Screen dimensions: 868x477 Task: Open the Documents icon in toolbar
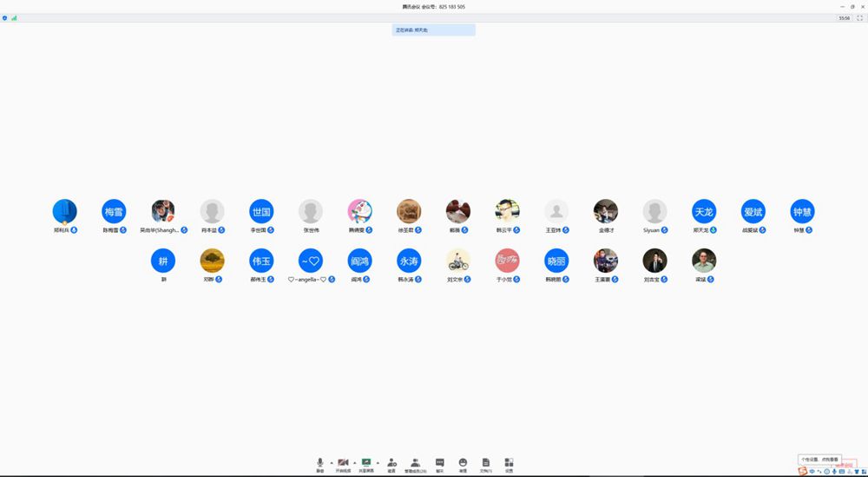486,464
